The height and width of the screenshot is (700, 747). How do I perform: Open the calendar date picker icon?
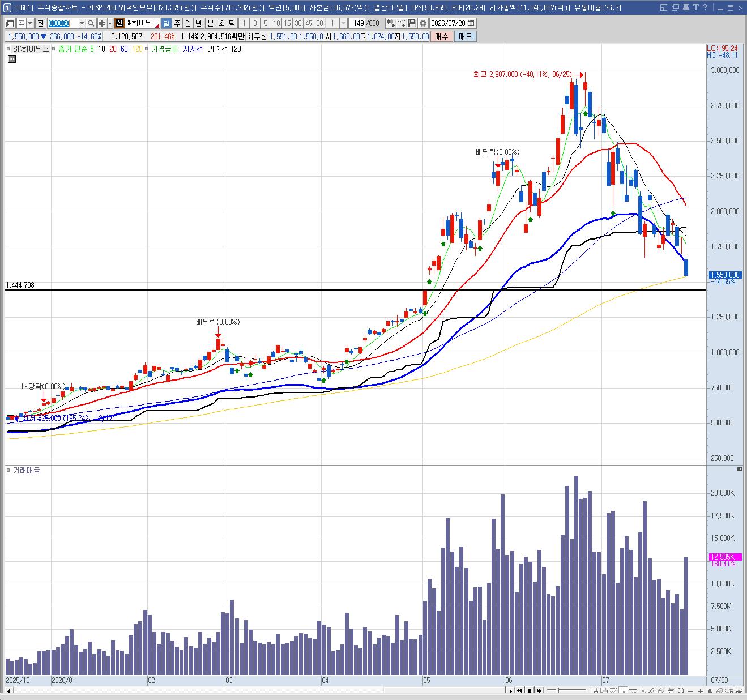471,23
